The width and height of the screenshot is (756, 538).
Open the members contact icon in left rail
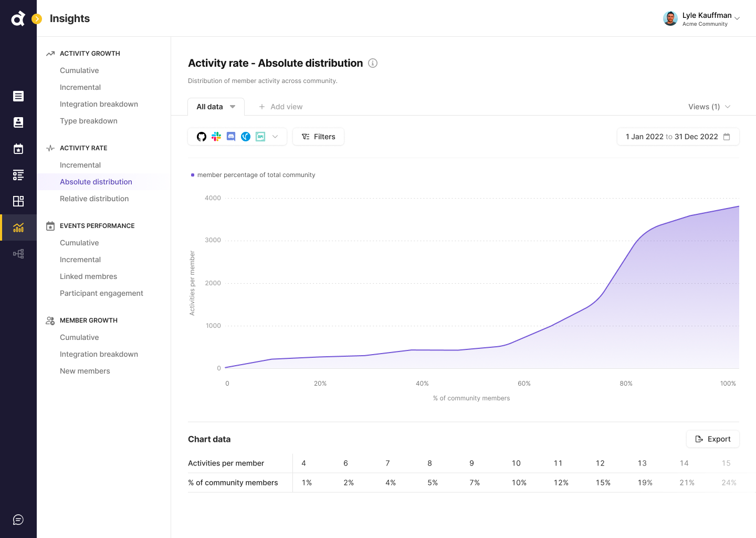point(18,122)
